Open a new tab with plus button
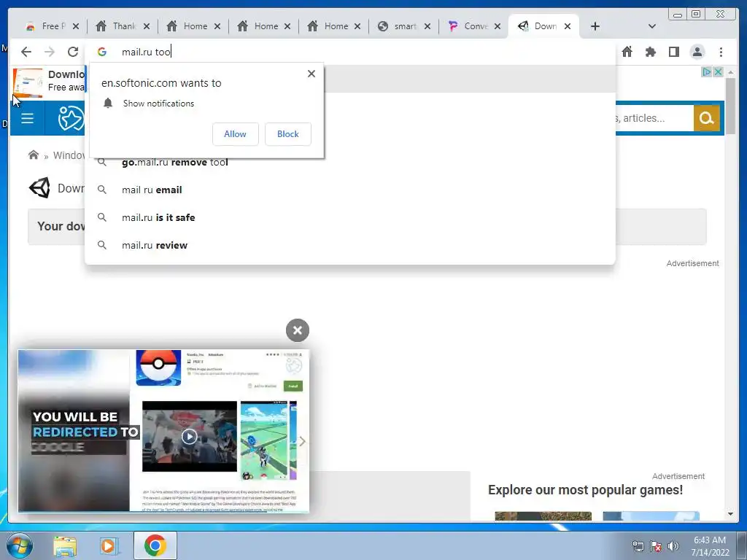The height and width of the screenshot is (560, 747). pos(595,26)
